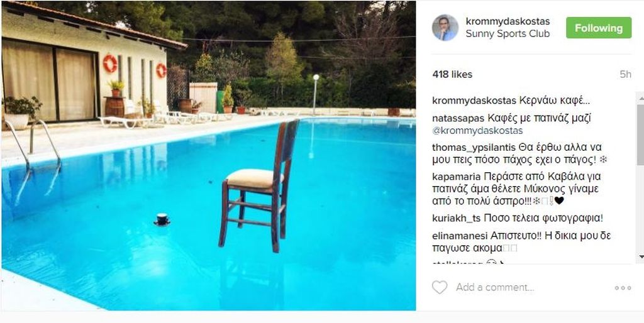Image resolution: width=644 pixels, height=323 pixels.
Task: Follow the @krommydaskostas mention link
Action: (x=478, y=131)
